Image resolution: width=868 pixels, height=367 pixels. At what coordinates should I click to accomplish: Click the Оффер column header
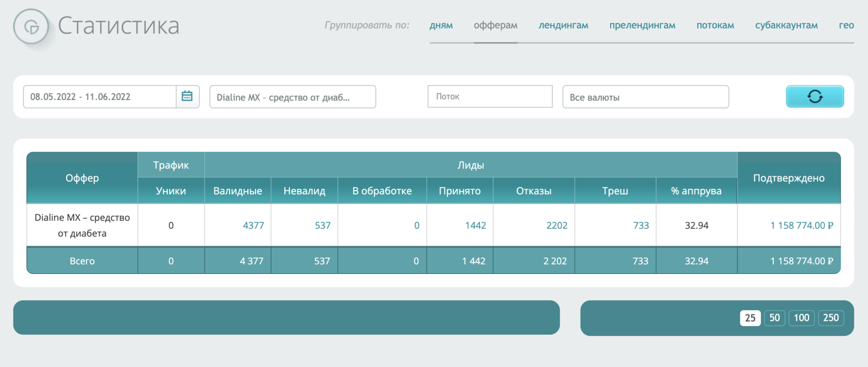coord(82,178)
